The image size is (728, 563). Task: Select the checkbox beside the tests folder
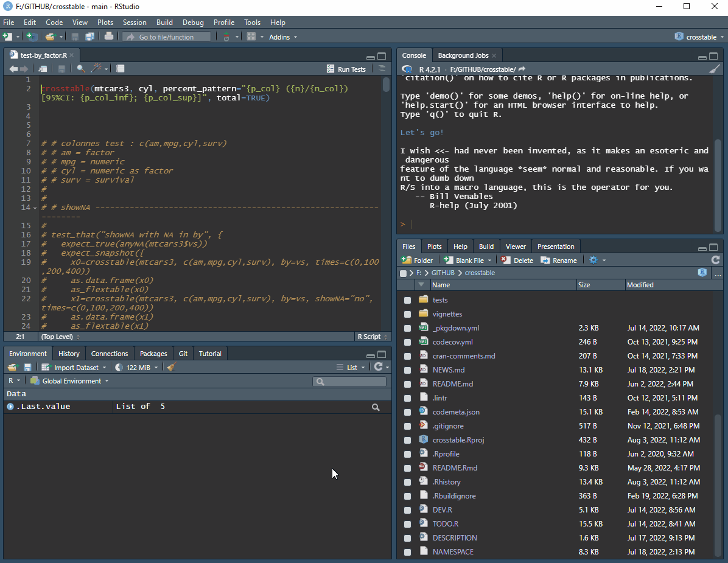(x=407, y=299)
